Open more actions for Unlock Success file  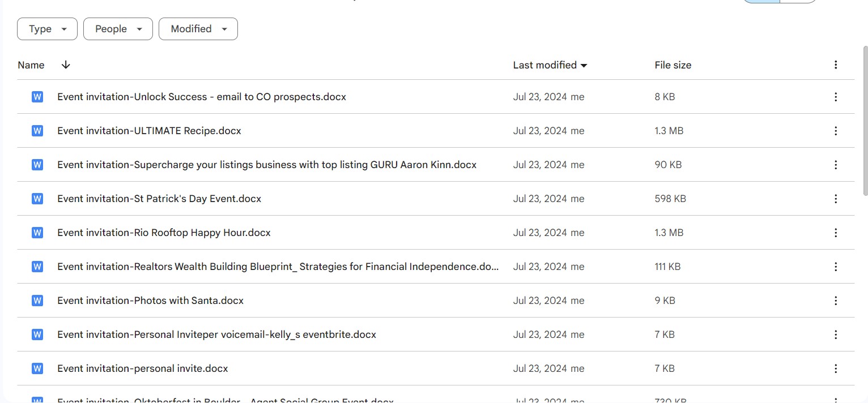click(835, 97)
